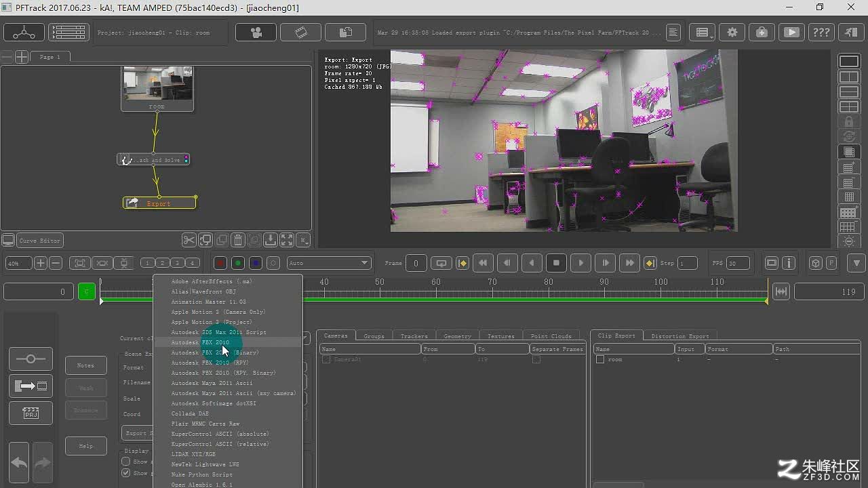
Task: Open the 40% zoom level field
Action: 18,263
